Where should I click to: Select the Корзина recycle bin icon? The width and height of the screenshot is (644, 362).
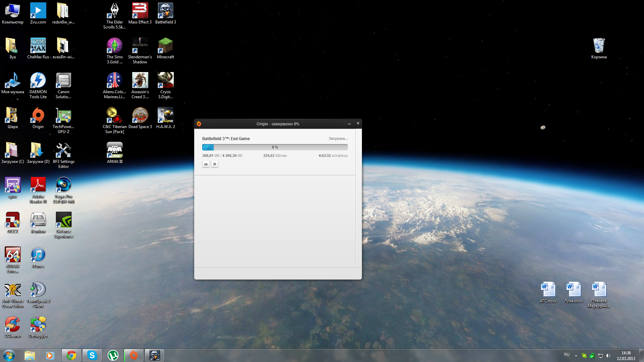(x=599, y=49)
